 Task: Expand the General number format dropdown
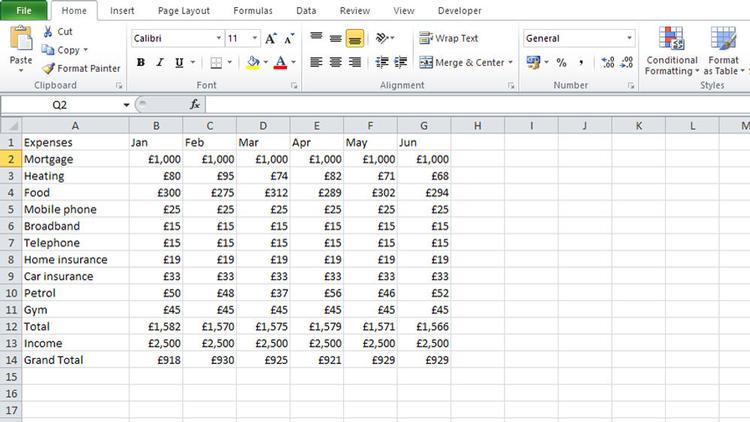629,38
